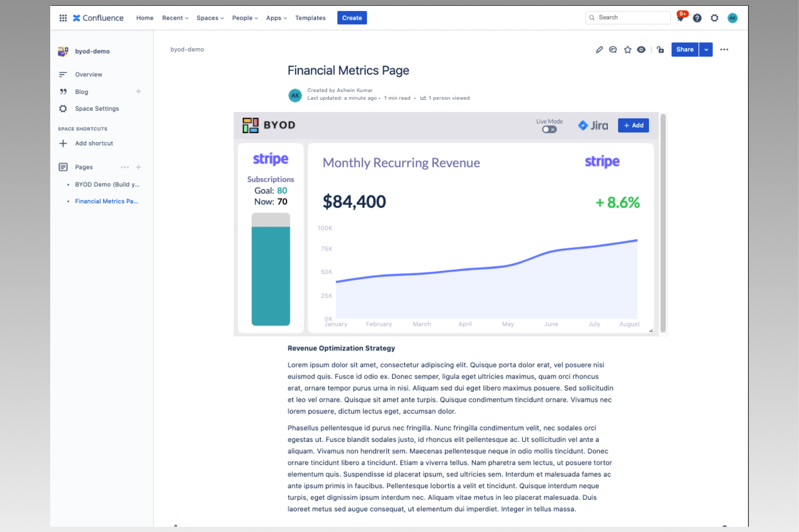Image resolution: width=799 pixels, height=532 pixels.
Task: Expand the Recent dropdown menu
Action: pos(175,18)
